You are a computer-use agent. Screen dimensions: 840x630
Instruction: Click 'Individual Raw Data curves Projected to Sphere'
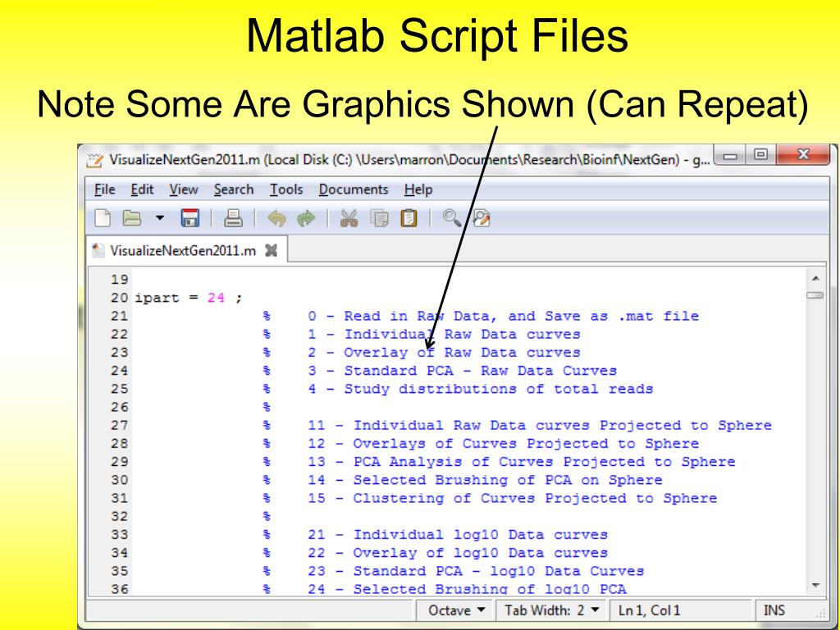click(540, 426)
